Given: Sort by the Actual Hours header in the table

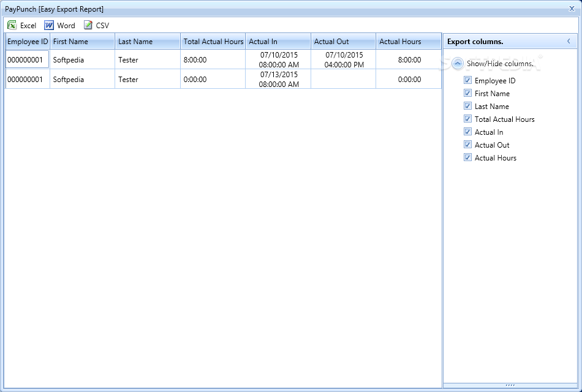Looking at the screenshot, I should pyautogui.click(x=409, y=41).
